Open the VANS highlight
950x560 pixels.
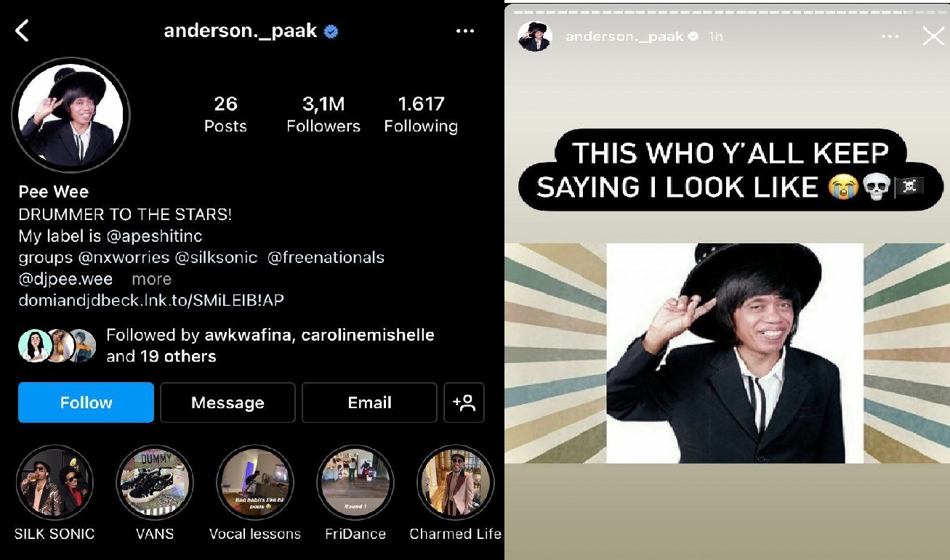[x=154, y=483]
